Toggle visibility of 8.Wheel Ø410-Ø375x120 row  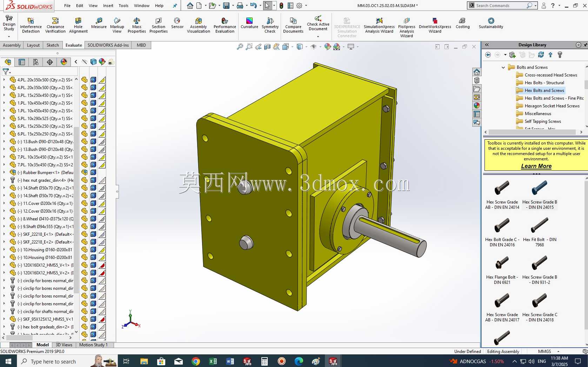tap(85, 219)
